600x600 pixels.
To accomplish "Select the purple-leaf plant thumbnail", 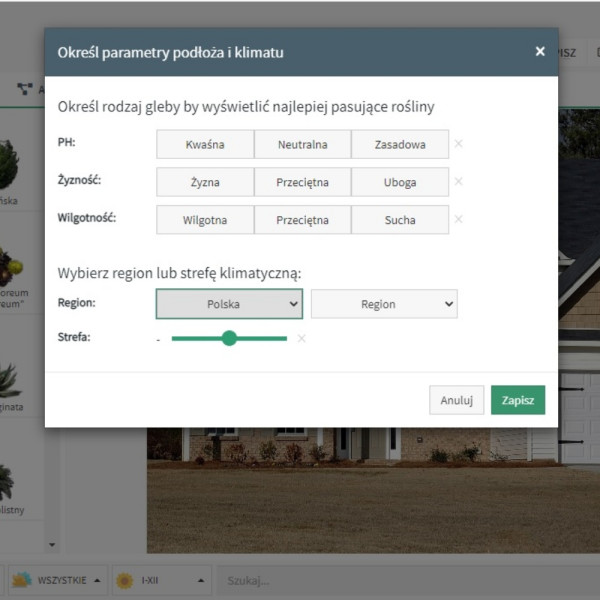I will tap(11, 267).
